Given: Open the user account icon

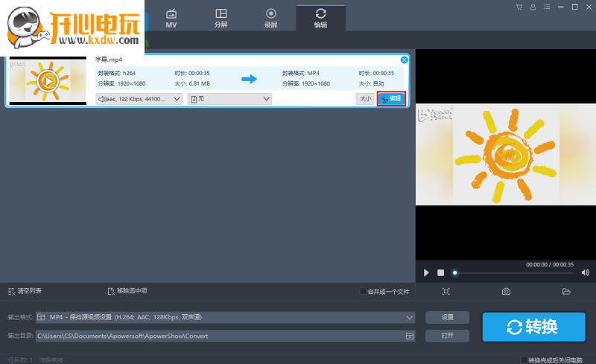Looking at the screenshot, I should (533, 7).
